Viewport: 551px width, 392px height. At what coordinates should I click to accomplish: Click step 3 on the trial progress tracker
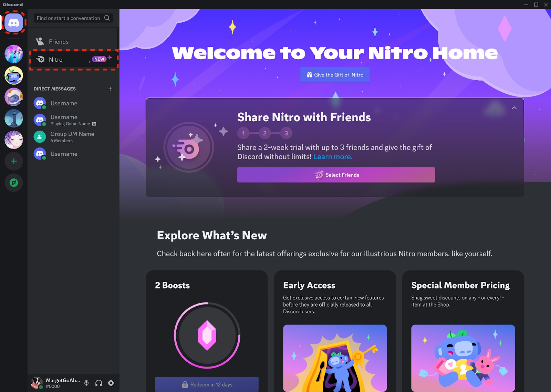coord(286,133)
